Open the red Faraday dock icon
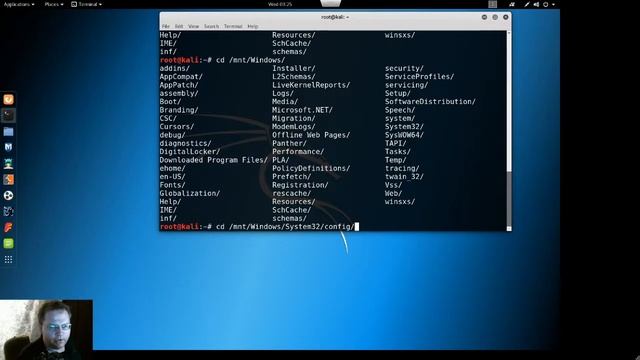The image size is (640, 360). click(x=8, y=227)
